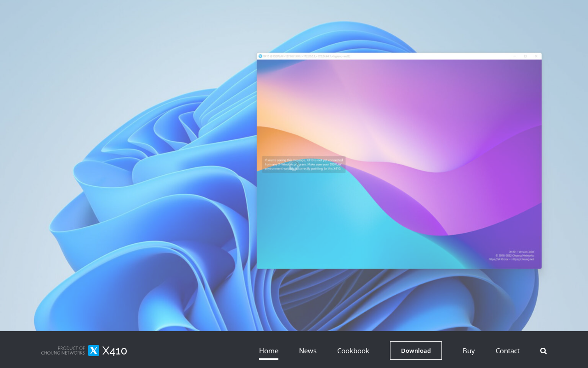Open the News page
This screenshot has height=368, width=588.
click(x=308, y=351)
